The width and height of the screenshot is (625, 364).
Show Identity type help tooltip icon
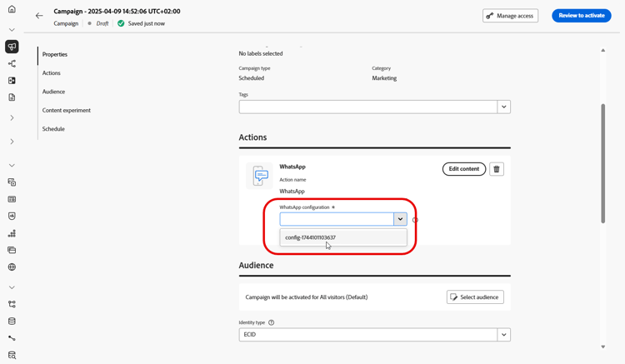(x=272, y=322)
